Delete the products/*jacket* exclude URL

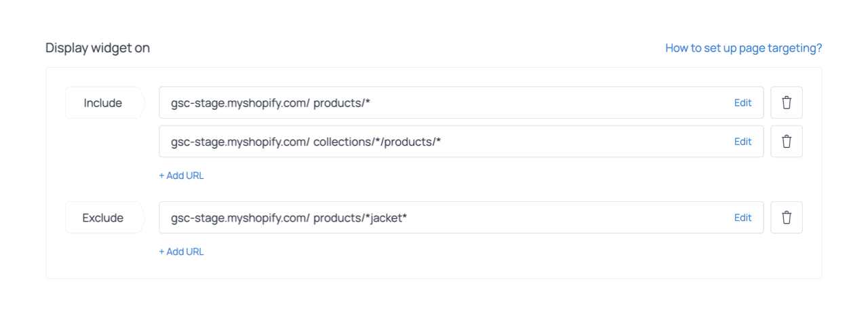[x=787, y=218]
